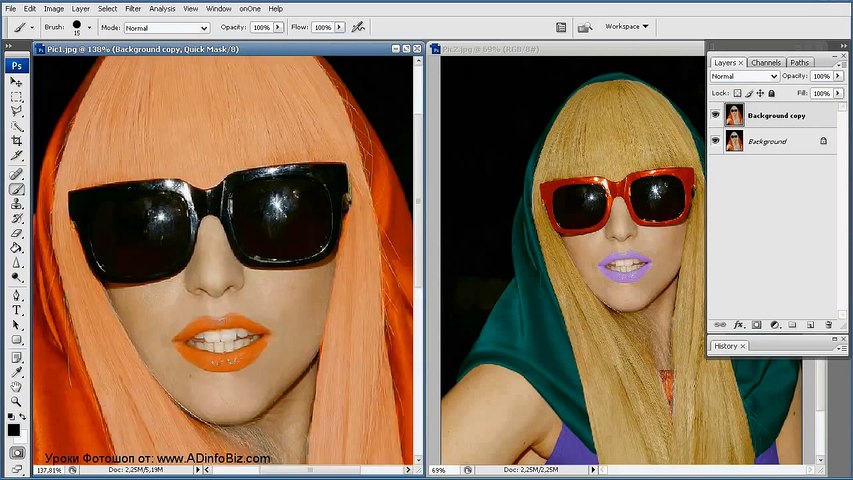The width and height of the screenshot is (853, 480).
Task: Select the Dodge tool
Action: point(16,277)
